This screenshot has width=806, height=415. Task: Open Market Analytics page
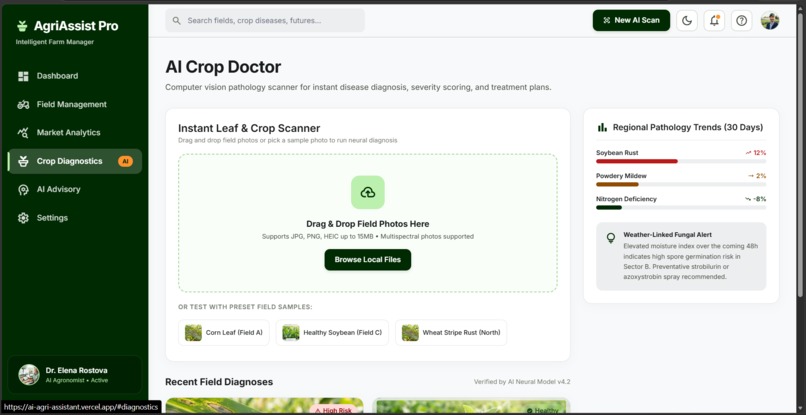(x=75, y=133)
